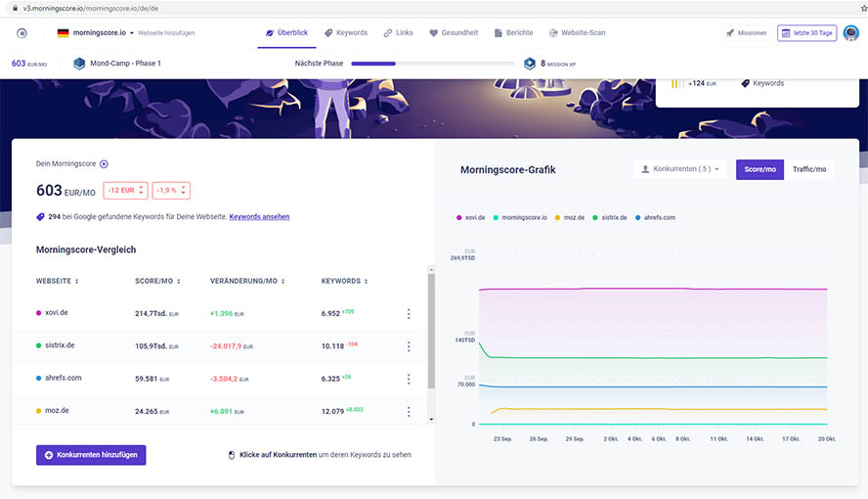This screenshot has height=499, width=868.
Task: Open the Links tab
Action: (399, 32)
